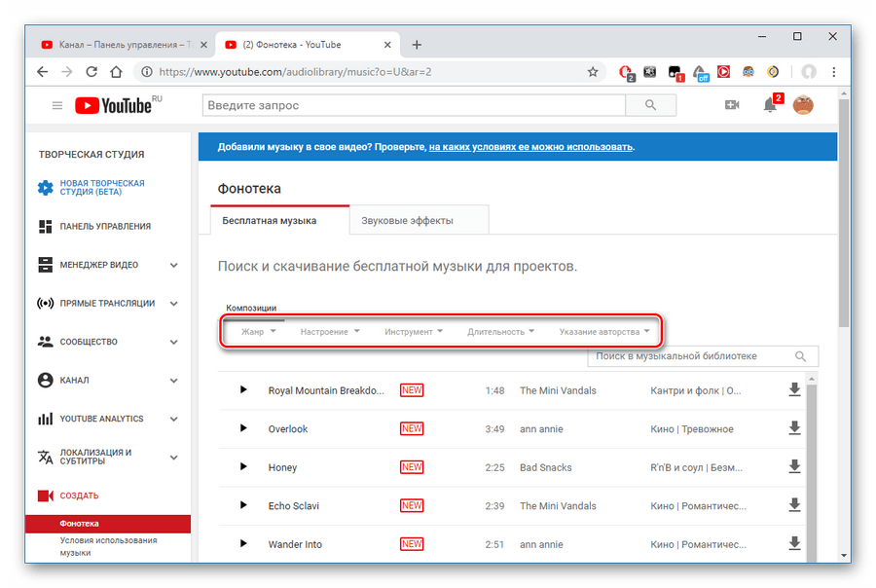Image resolution: width=876 pixels, height=588 pixels.
Task: Download the Honey track
Action: (x=794, y=467)
